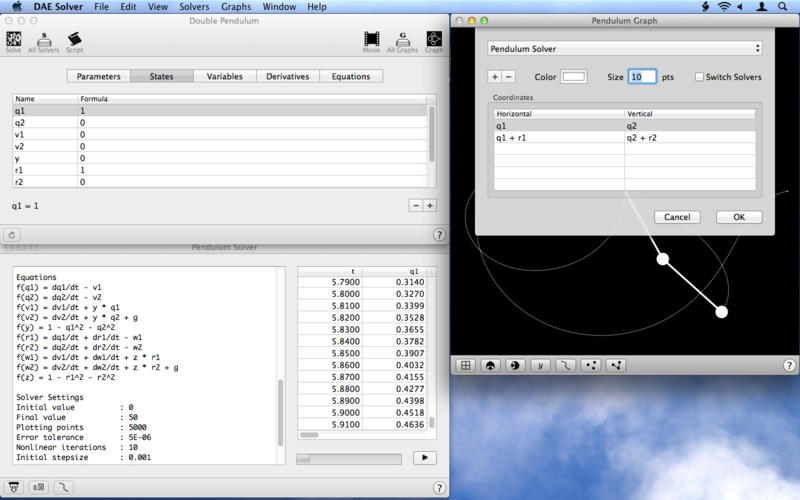
Task: Click the Size input field
Action: [642, 77]
